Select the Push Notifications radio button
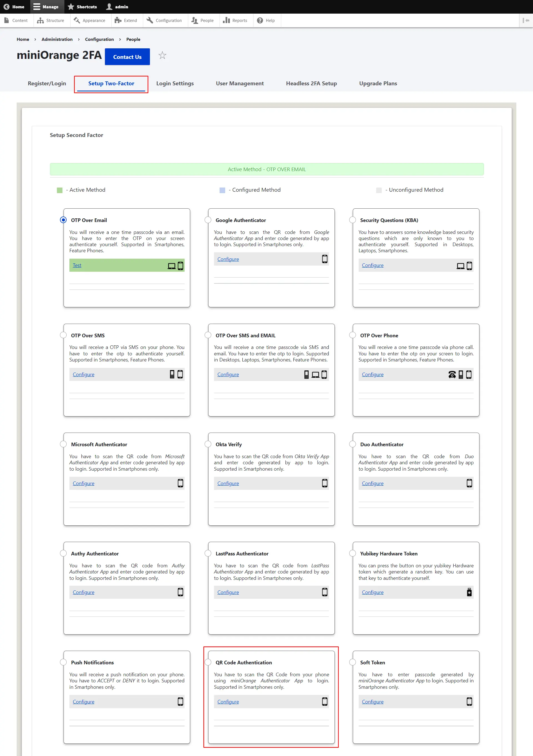 63,662
